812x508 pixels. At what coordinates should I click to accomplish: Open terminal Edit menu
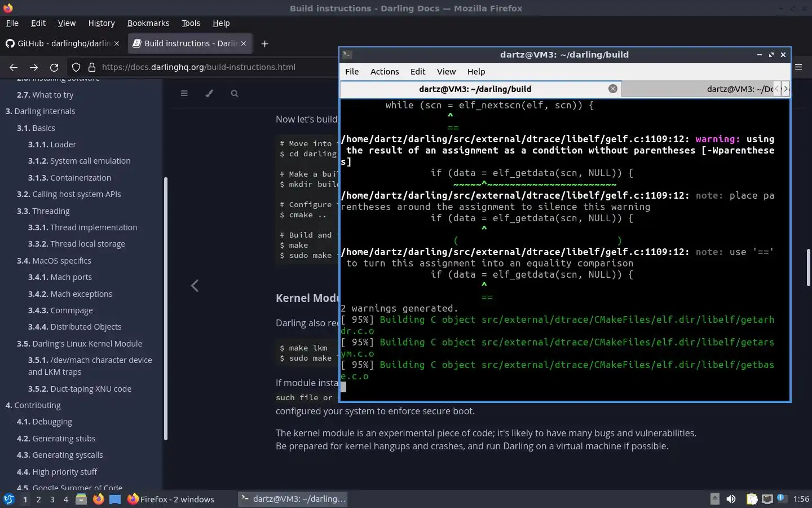click(x=418, y=72)
